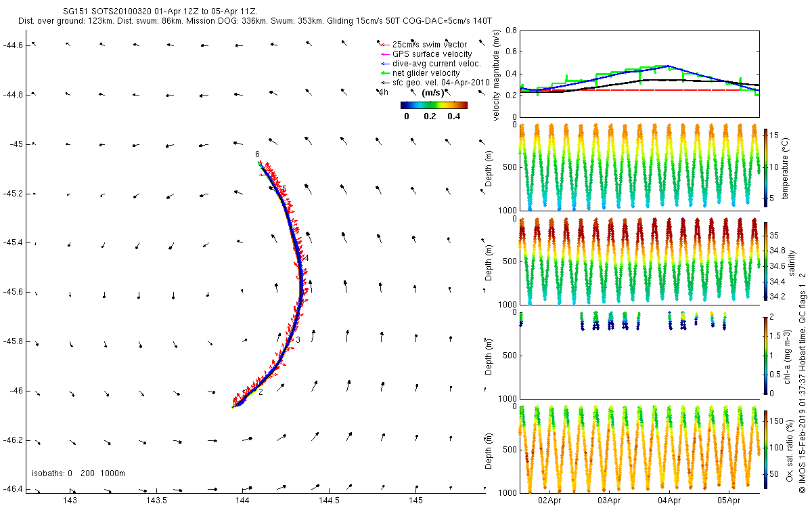812x508 pixels.
Task: Click the '0.8' tick on velocity magnitude axis
Action: [x=511, y=31]
